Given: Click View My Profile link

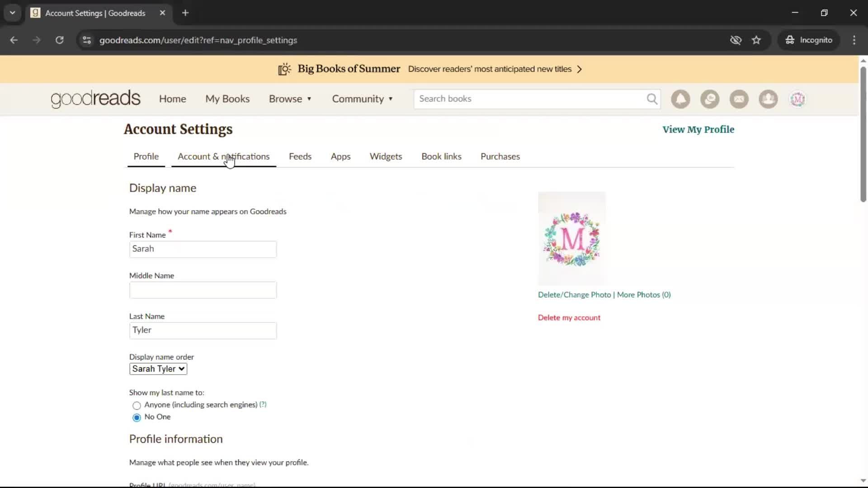Looking at the screenshot, I should click(x=698, y=130).
